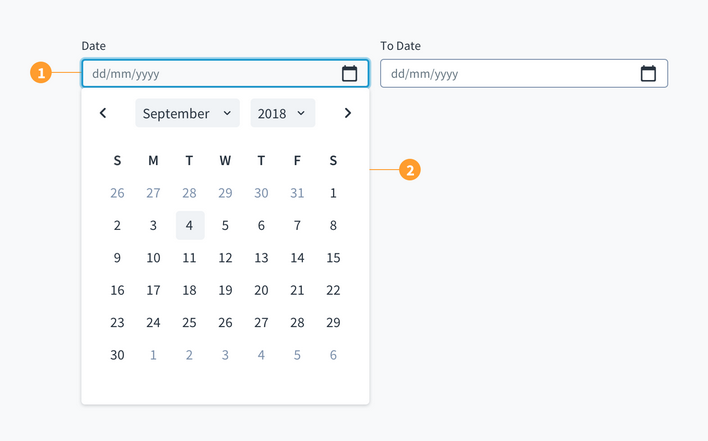Viewport: 708px width, 441px height.
Task: Pick September 15 in the calendar
Action: pos(333,258)
